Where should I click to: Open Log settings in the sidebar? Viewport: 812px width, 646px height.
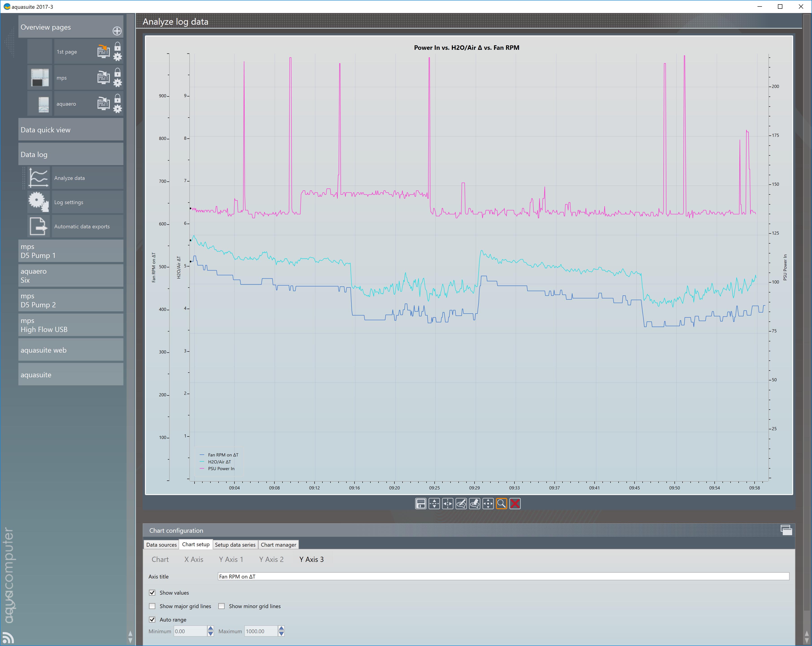pos(69,202)
